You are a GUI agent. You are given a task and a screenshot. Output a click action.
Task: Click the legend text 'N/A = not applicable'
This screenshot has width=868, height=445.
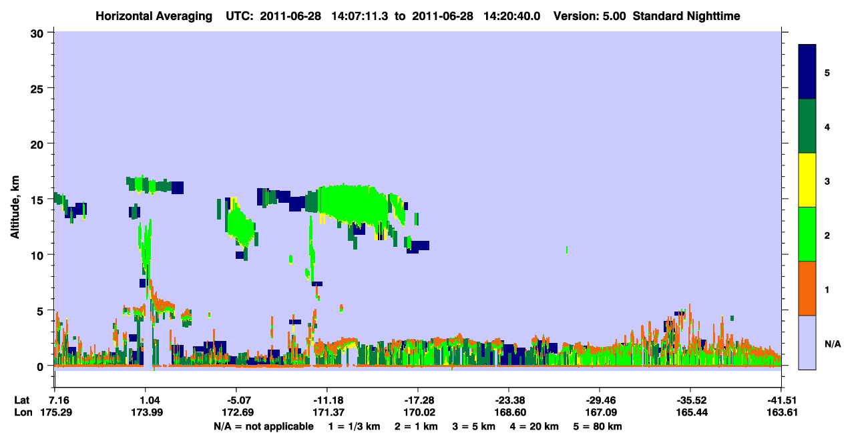pyautogui.click(x=263, y=426)
